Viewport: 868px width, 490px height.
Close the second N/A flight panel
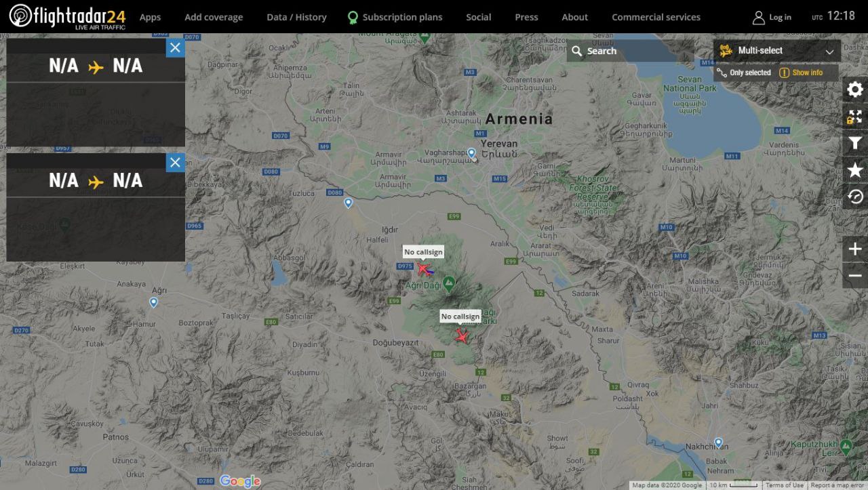coord(175,163)
